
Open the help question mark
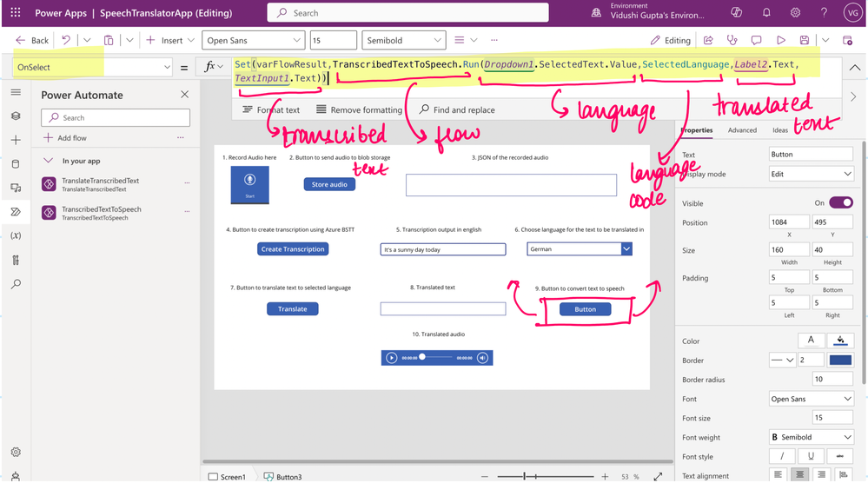(x=824, y=12)
